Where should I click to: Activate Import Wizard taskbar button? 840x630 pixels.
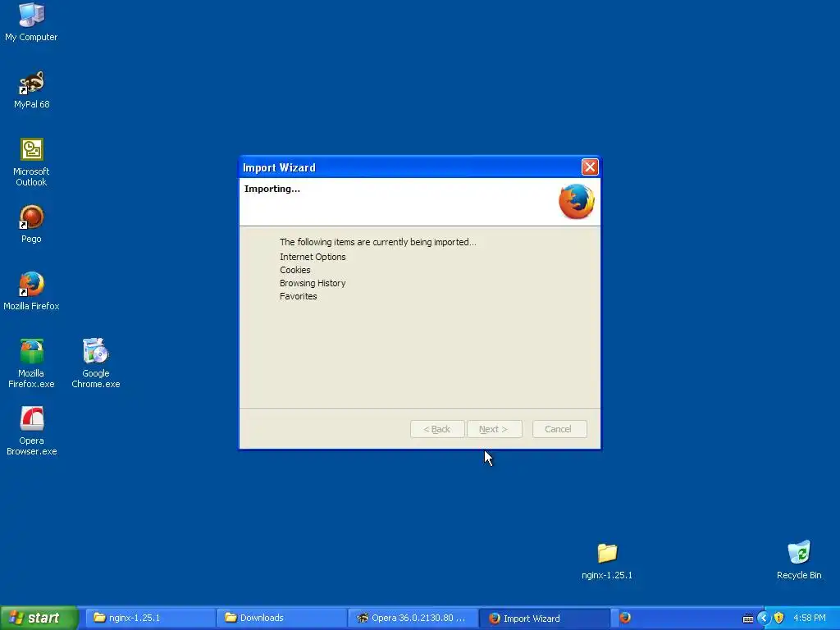point(544,619)
